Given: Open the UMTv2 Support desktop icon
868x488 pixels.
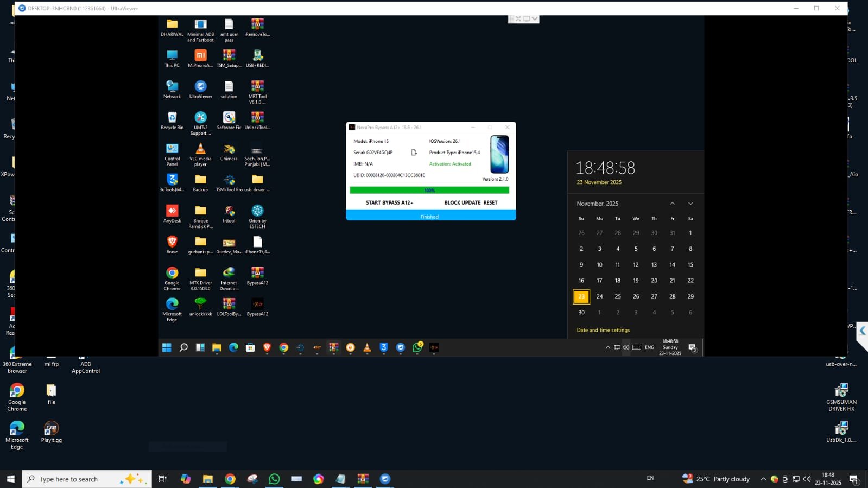Looking at the screenshot, I should tap(200, 118).
